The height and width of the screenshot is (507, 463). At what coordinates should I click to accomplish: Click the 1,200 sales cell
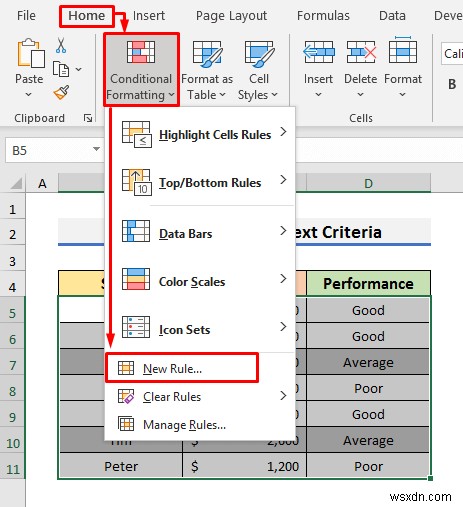coord(245,466)
